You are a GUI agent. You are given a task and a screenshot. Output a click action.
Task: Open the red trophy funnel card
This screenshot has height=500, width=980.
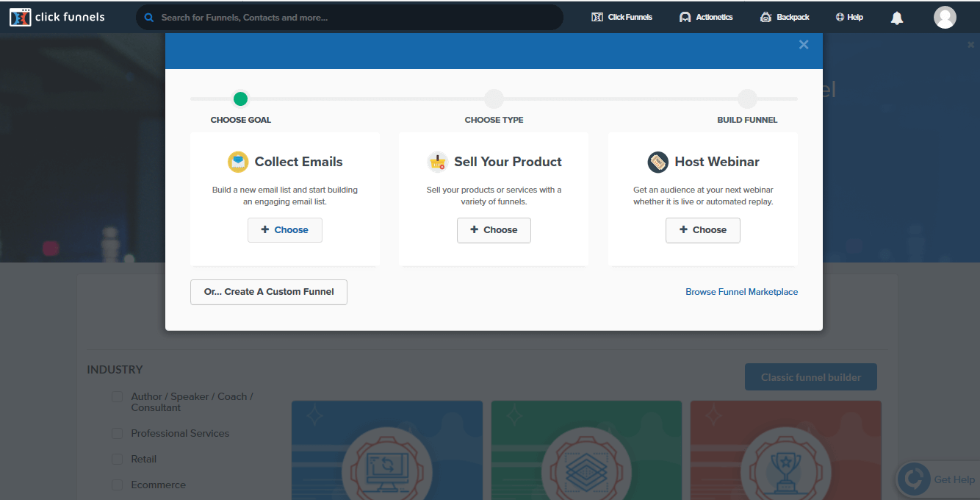pos(786,450)
